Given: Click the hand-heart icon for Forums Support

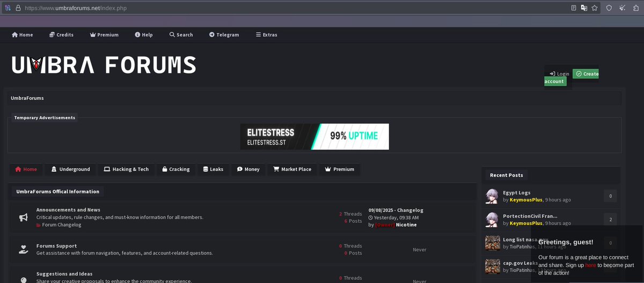Looking at the screenshot, I should point(24,249).
